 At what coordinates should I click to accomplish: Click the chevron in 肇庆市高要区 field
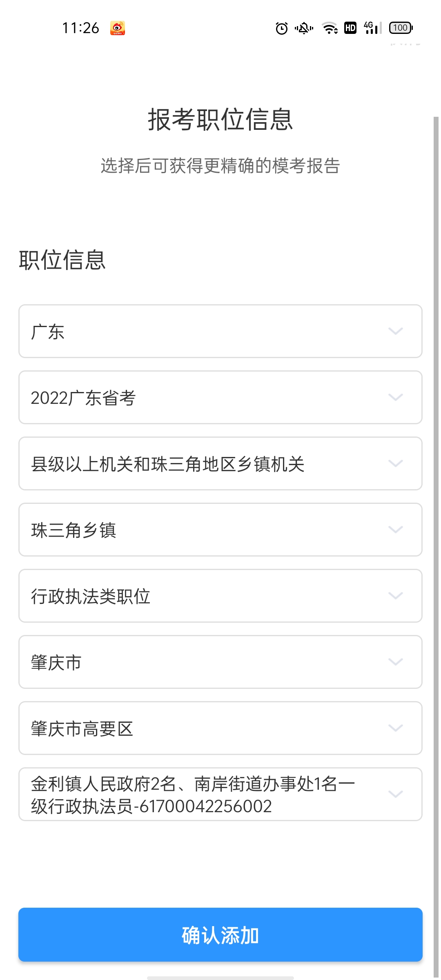(x=396, y=728)
